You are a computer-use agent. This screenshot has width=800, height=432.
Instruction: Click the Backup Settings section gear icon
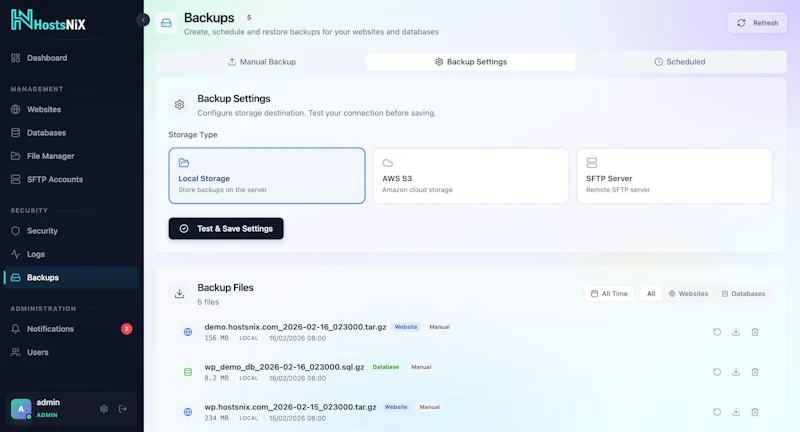pyautogui.click(x=180, y=105)
